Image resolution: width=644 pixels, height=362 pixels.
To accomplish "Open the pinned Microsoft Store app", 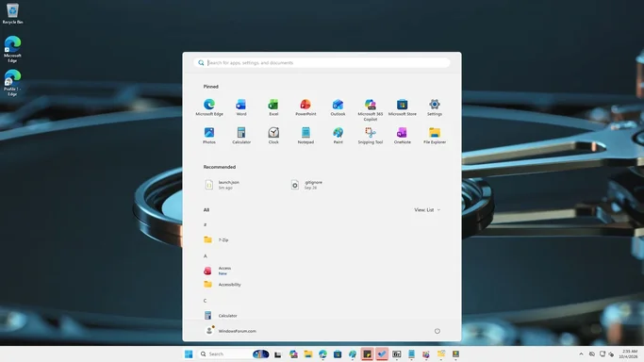I will [x=402, y=107].
